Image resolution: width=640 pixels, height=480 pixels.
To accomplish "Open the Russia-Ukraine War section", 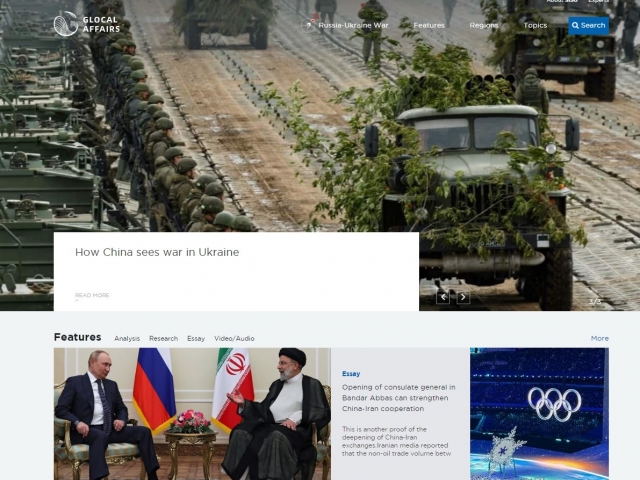I will pos(353,25).
